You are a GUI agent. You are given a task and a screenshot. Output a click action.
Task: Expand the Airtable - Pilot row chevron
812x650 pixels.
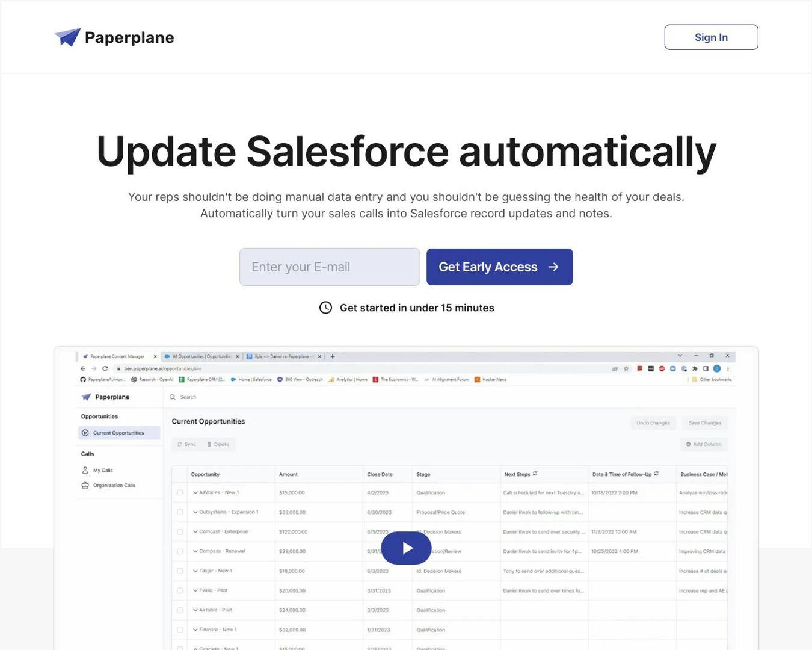pos(195,610)
